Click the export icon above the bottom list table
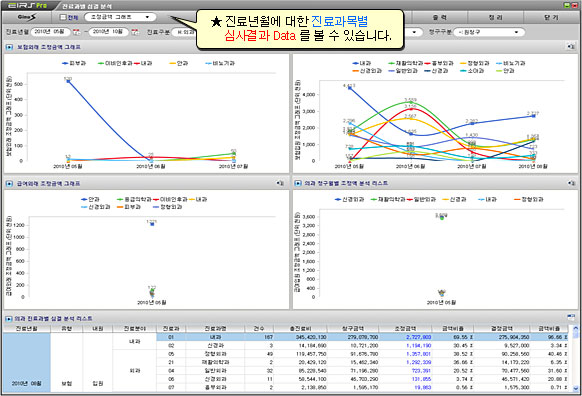Viewport: 582px width, 396px height. [x=571, y=317]
